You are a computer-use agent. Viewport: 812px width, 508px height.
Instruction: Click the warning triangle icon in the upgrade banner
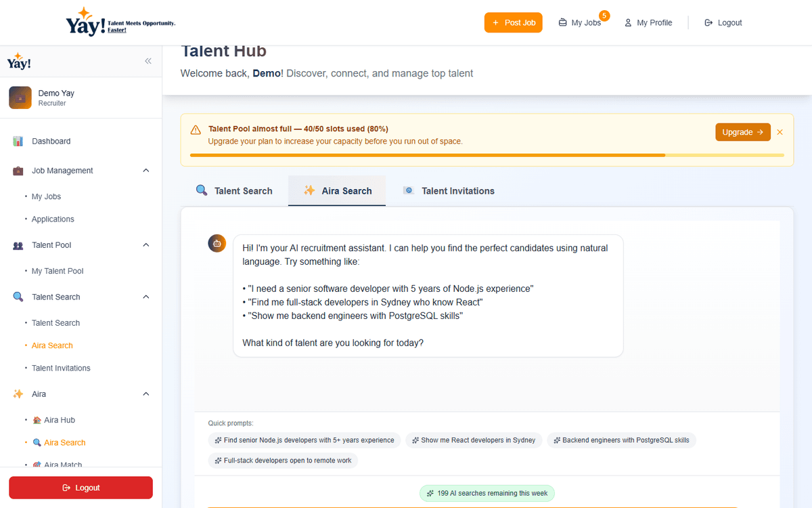pyautogui.click(x=196, y=129)
